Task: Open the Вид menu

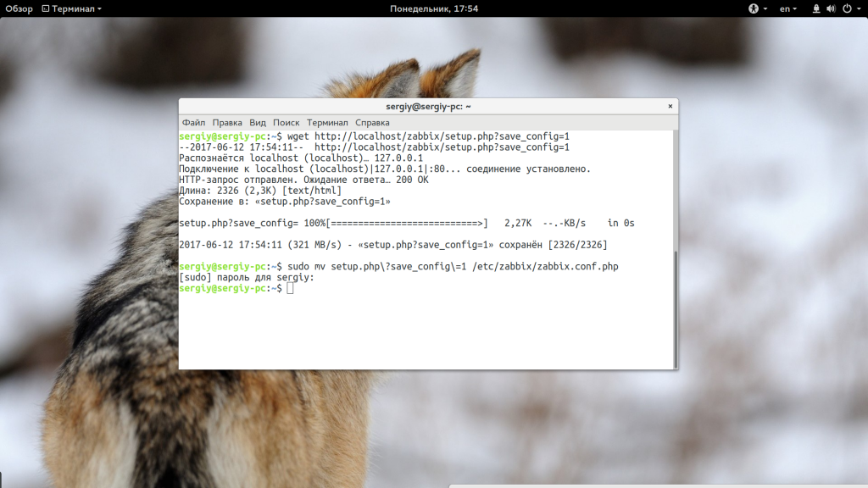Action: tap(258, 123)
